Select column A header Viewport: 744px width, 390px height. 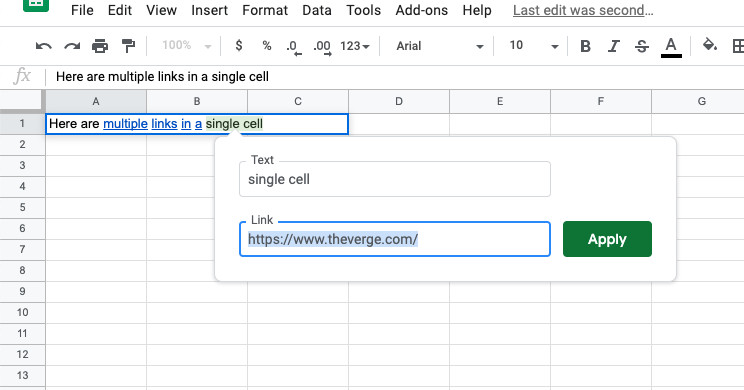[96, 101]
